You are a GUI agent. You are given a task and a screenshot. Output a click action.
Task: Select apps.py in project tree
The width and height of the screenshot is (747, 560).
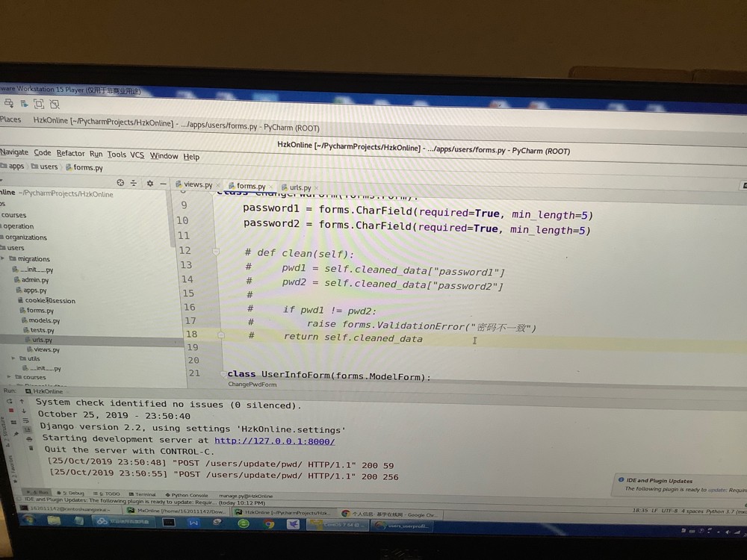[x=31, y=290]
